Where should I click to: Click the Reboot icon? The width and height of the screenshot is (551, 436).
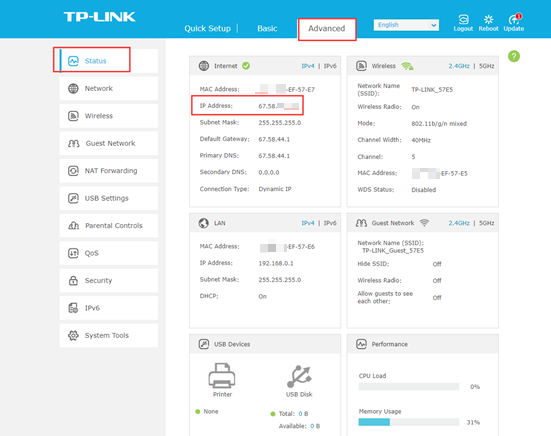tap(488, 19)
